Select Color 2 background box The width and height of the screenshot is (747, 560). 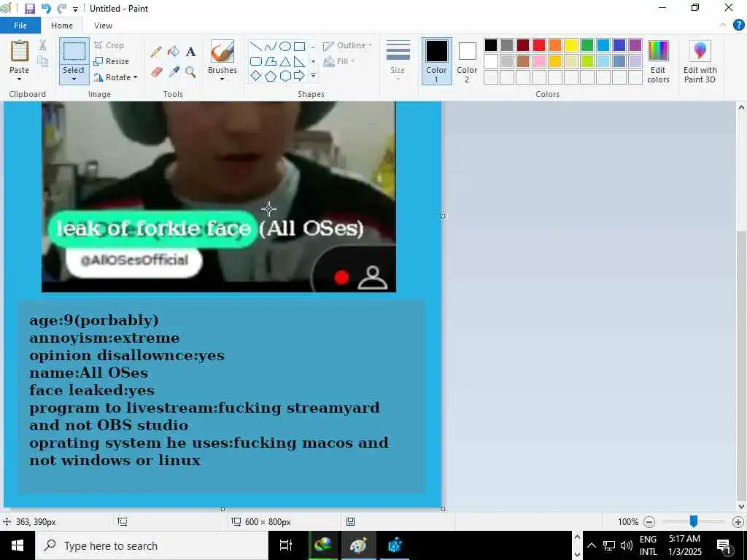tap(467, 61)
